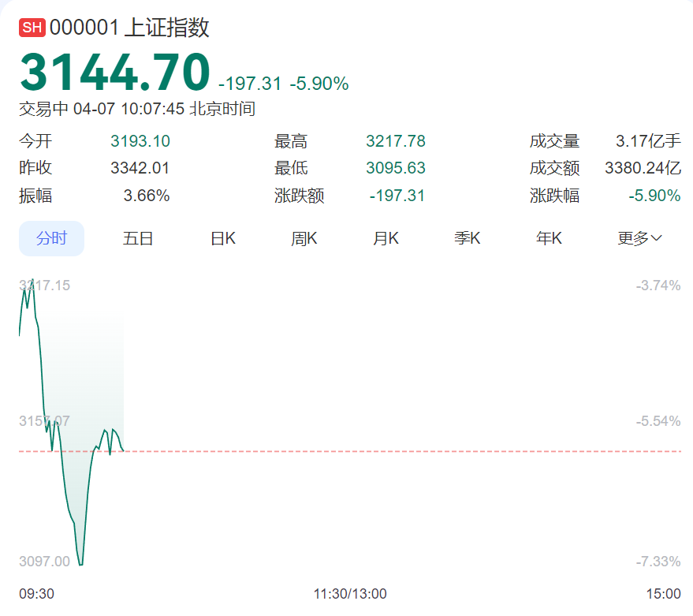This screenshot has height=616, width=693.
Task: Click the 最高 value 3217.78
Action: (x=396, y=142)
